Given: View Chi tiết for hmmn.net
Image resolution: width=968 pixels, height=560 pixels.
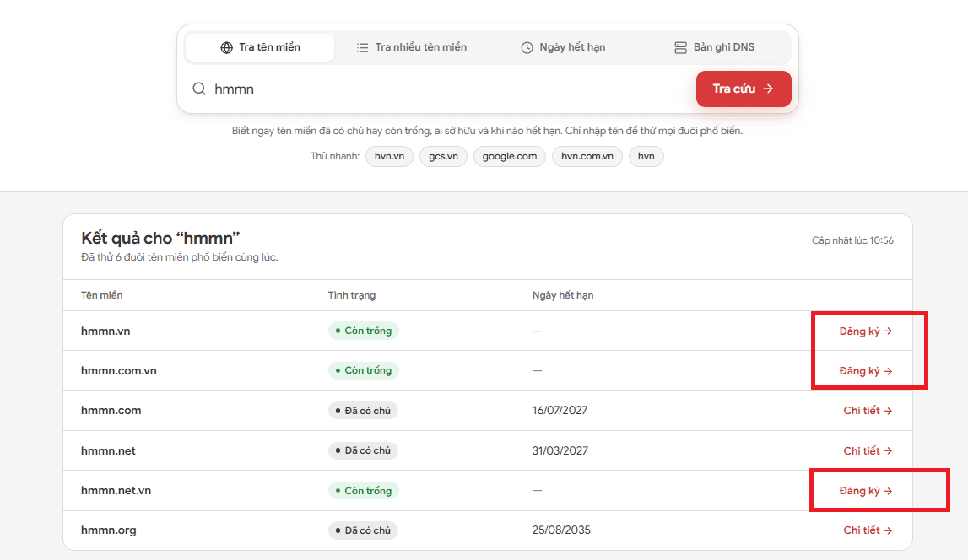Looking at the screenshot, I should click(x=868, y=451).
